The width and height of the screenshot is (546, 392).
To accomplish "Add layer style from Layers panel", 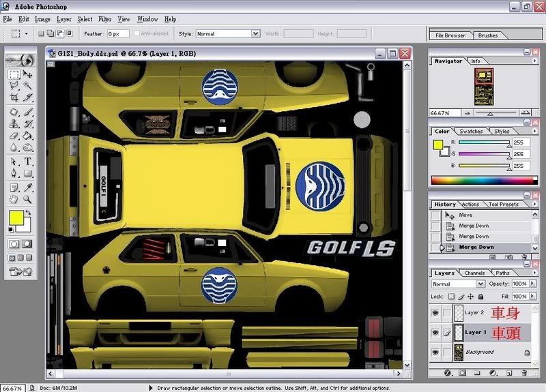I will pos(448,373).
